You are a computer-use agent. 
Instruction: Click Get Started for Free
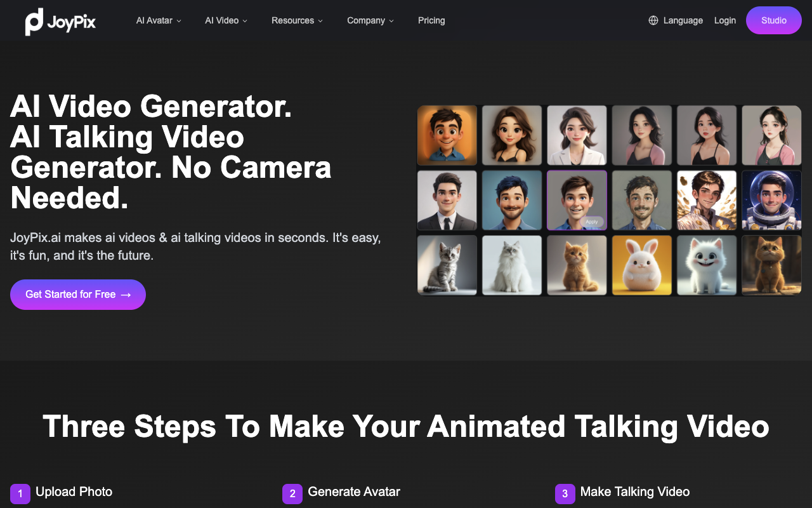click(x=77, y=295)
